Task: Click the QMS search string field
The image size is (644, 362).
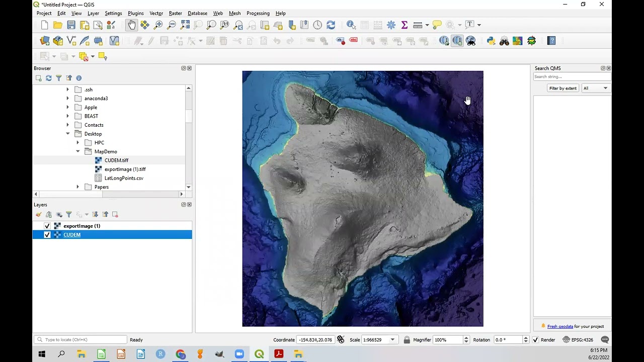Action: [x=572, y=77]
